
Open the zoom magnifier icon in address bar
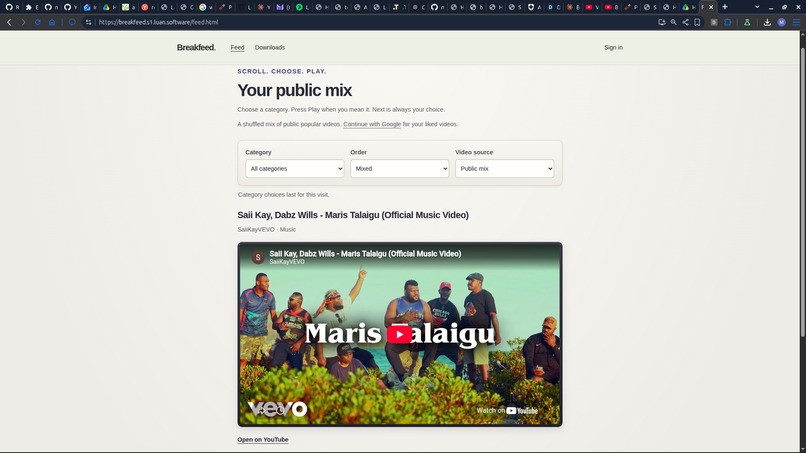[x=673, y=23]
